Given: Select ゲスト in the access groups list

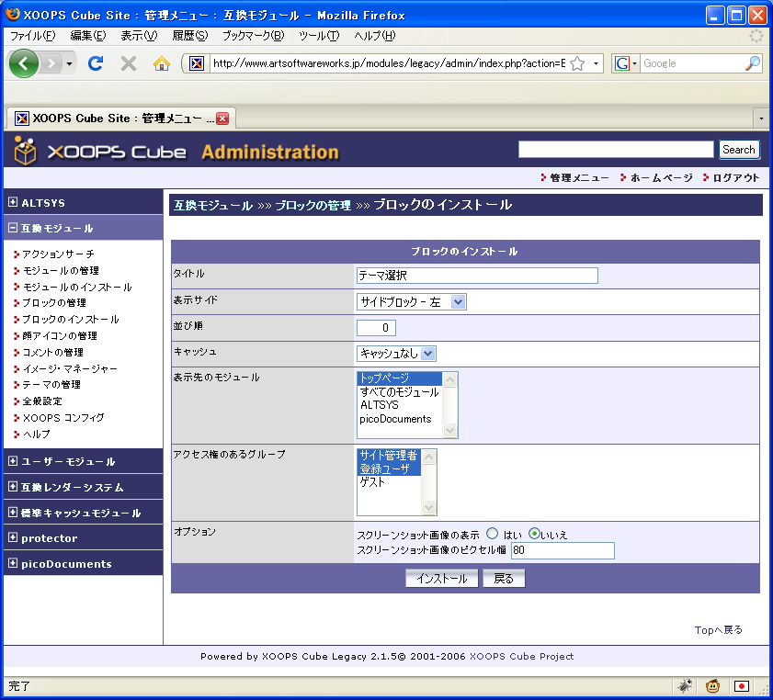Looking at the screenshot, I should [x=373, y=482].
